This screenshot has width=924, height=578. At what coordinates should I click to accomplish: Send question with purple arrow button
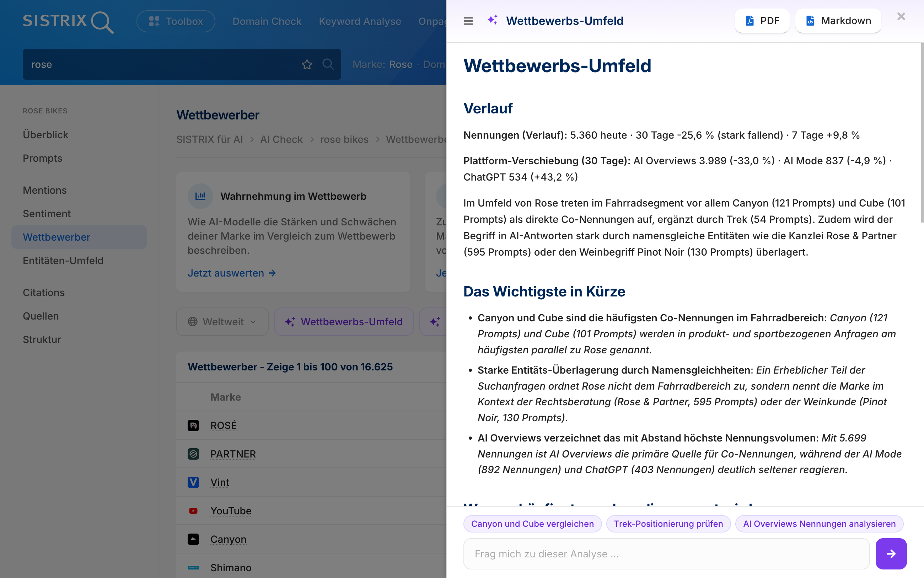(x=891, y=554)
